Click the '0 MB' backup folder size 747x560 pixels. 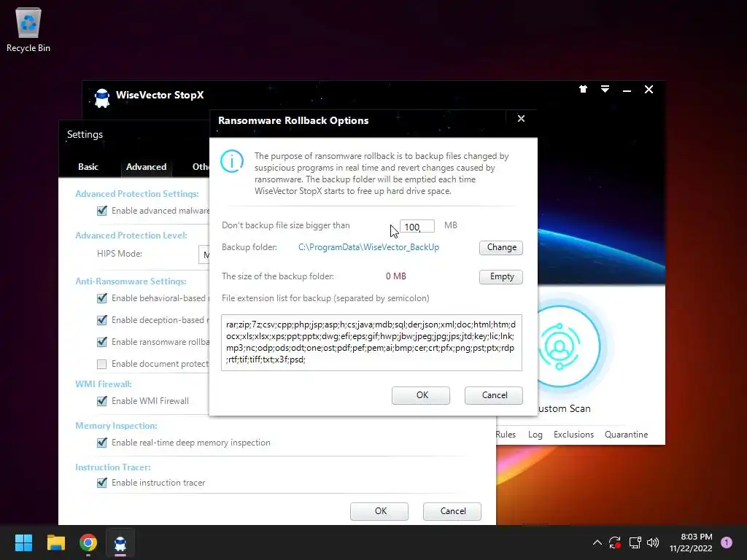coord(396,276)
